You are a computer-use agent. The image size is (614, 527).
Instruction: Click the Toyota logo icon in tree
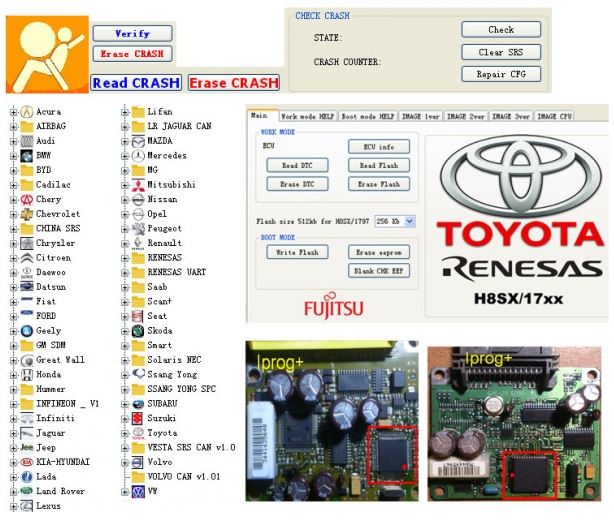tap(138, 433)
